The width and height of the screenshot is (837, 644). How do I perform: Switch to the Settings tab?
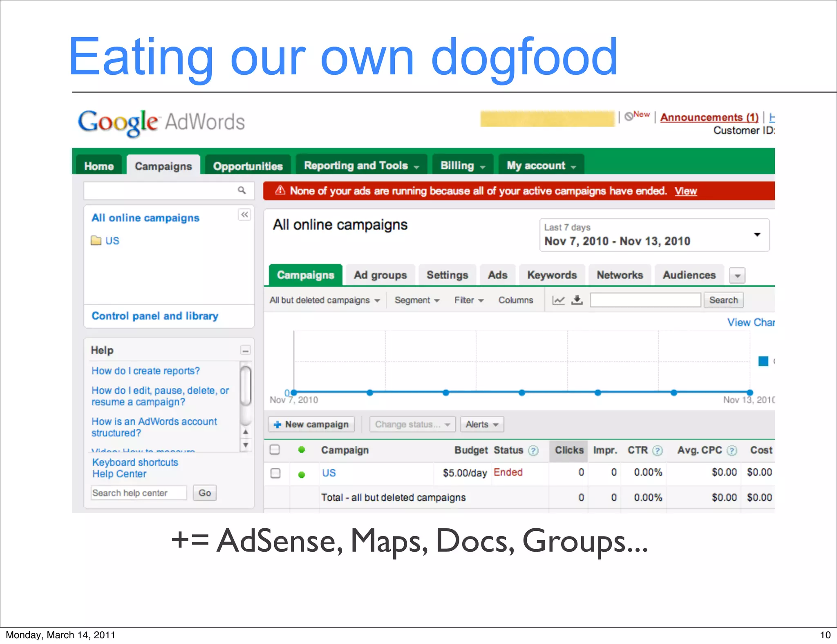pyautogui.click(x=447, y=275)
